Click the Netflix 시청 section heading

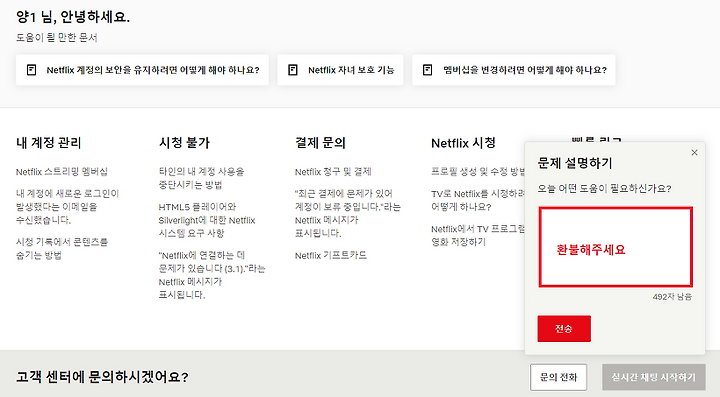point(463,143)
